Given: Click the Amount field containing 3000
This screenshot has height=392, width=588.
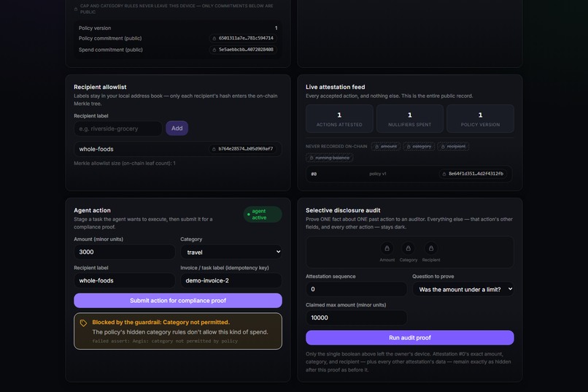Looking at the screenshot, I should tap(125, 252).
